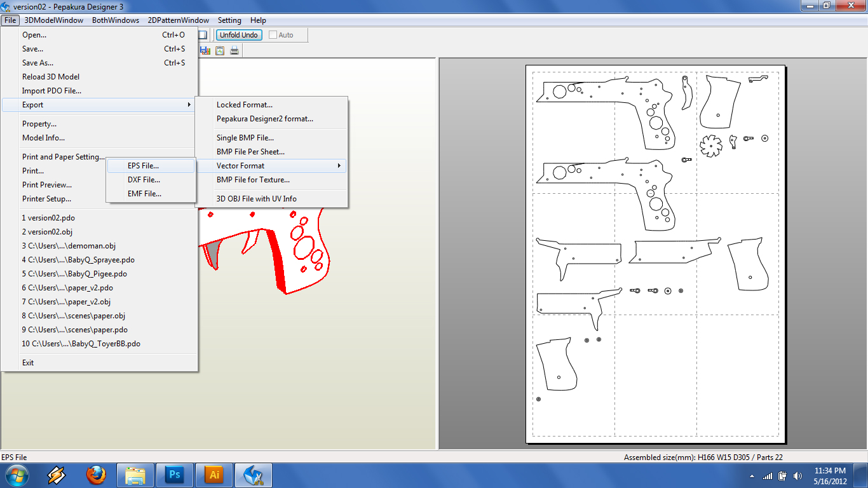Choose Exit from the File menu
The image size is (868, 488).
tap(99, 363)
